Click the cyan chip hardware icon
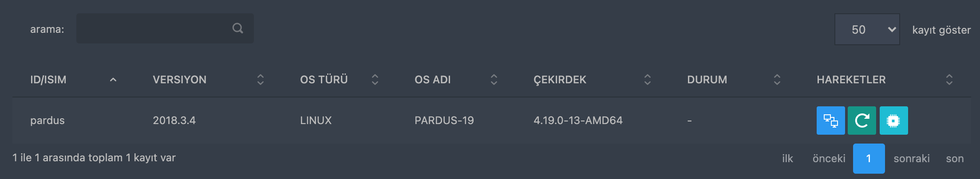Image resolution: width=980 pixels, height=179 pixels. click(x=893, y=121)
